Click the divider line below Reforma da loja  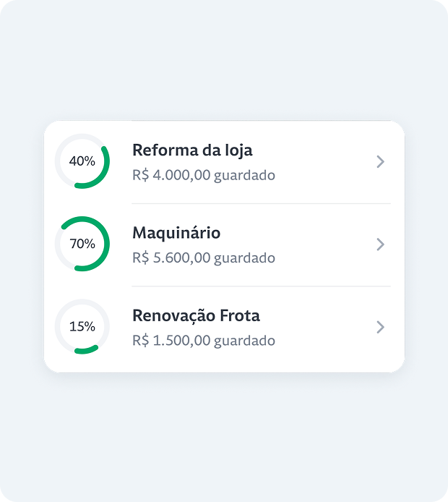pos(261,203)
